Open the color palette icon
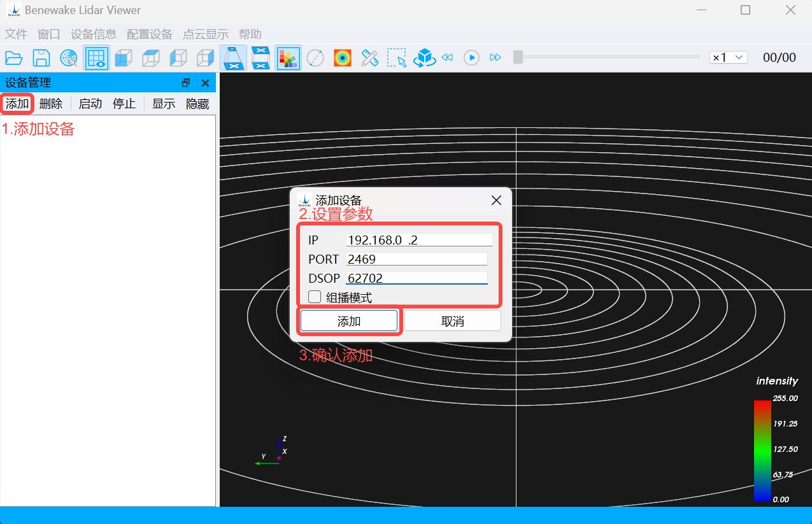Image resolution: width=812 pixels, height=524 pixels. coord(288,58)
